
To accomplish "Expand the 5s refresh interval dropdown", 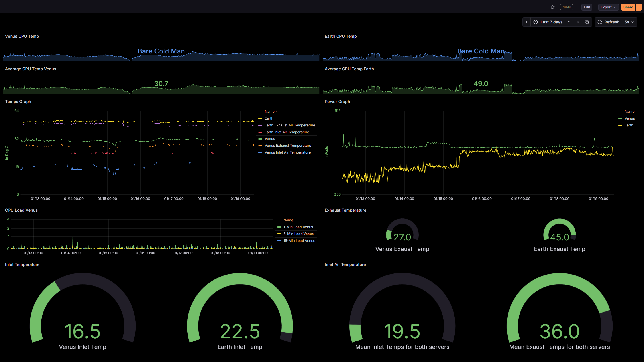I will [629, 22].
